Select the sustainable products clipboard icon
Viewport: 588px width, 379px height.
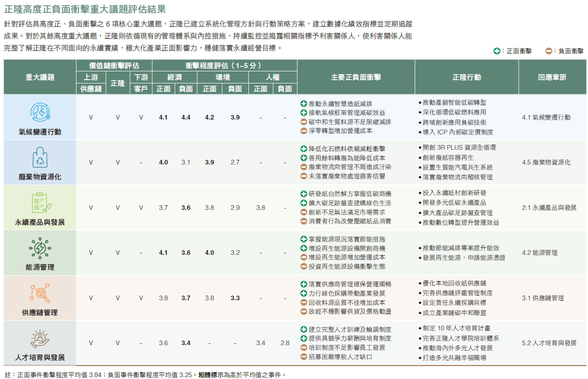point(40,203)
